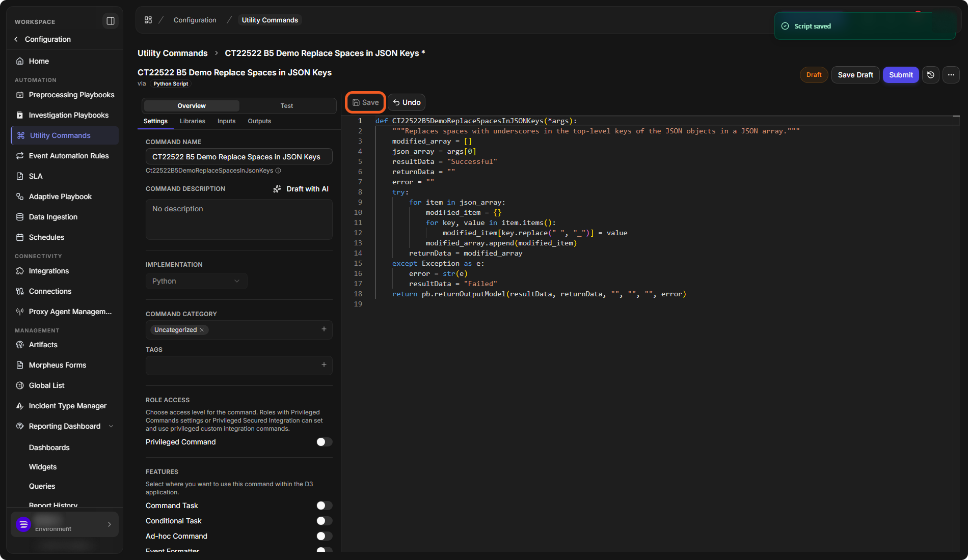The height and width of the screenshot is (560, 968).
Task: Open the Implementation Python dropdown
Action: pyautogui.click(x=196, y=281)
